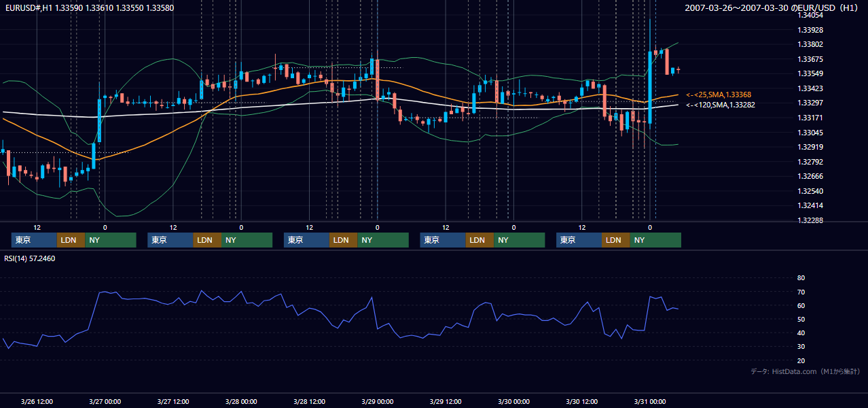This screenshot has height=408, width=868.
Task: Click price label 1.33423
Action: (810, 88)
